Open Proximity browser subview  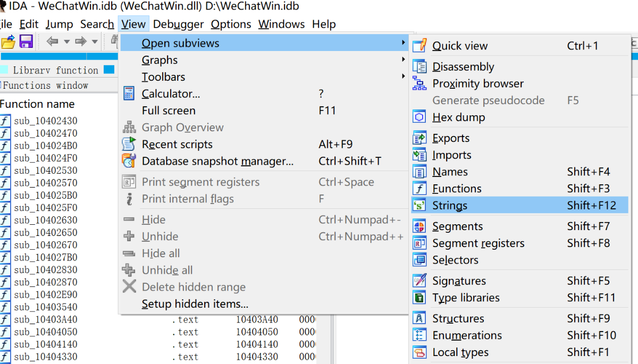(x=519, y=83)
